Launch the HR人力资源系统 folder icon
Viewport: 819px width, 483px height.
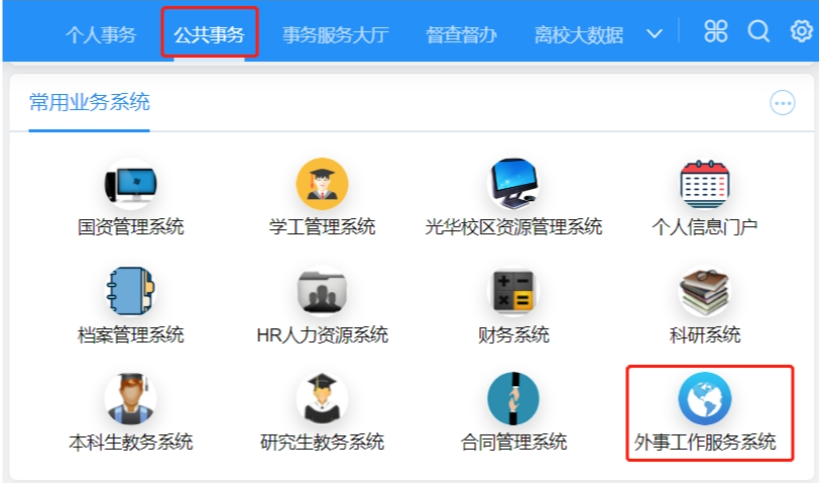322,292
